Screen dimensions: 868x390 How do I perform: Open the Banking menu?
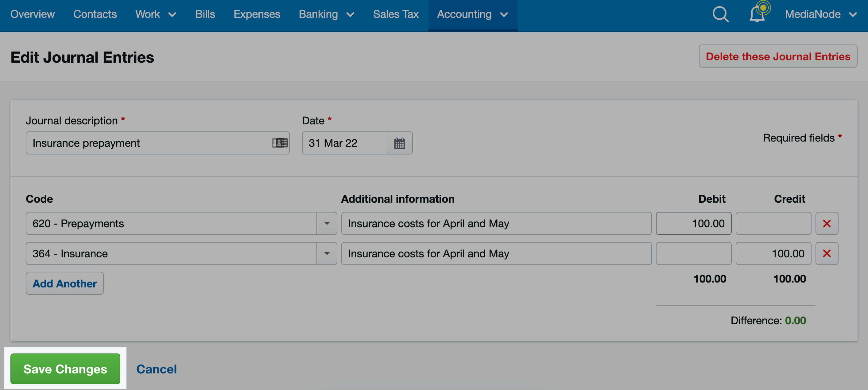(326, 14)
